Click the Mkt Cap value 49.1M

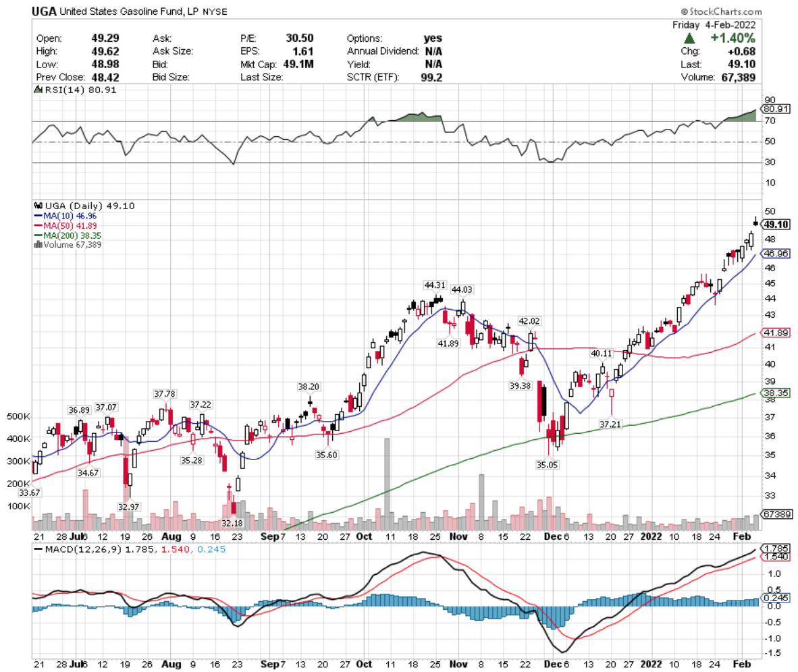pos(298,64)
